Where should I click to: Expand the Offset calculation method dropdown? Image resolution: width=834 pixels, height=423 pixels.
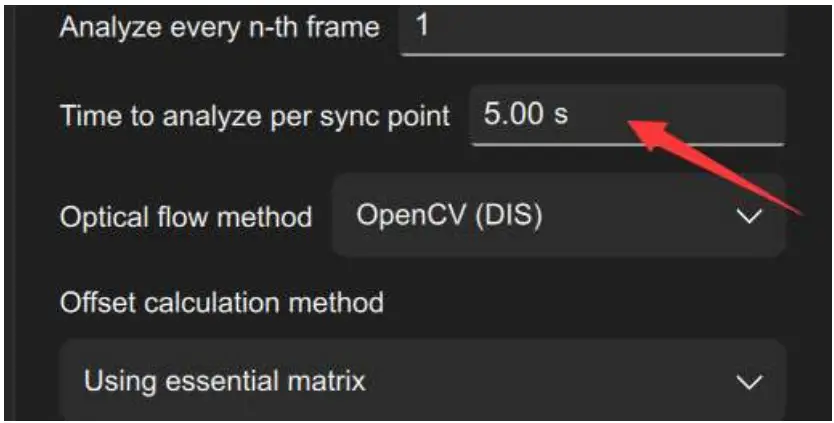tap(421, 381)
